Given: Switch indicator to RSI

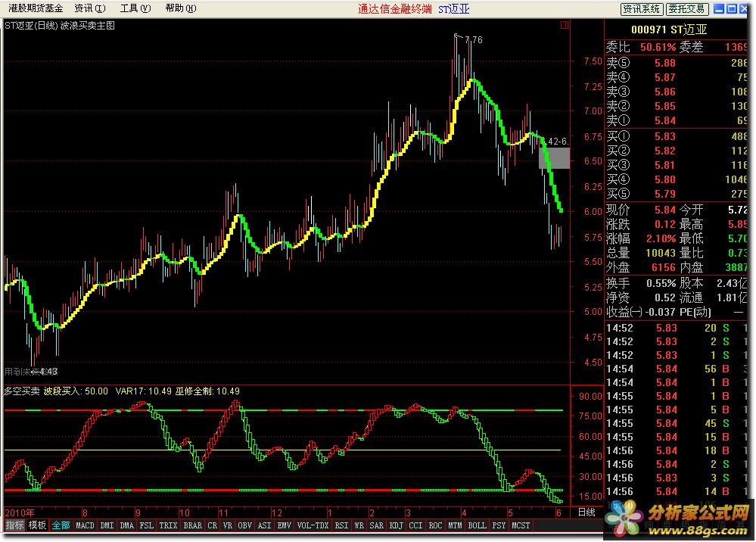Looking at the screenshot, I should click(x=342, y=525).
